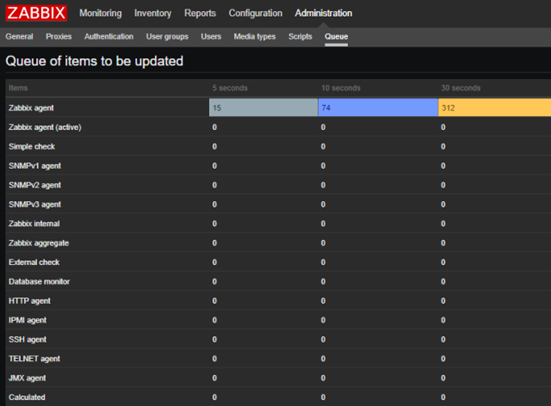This screenshot has height=406, width=551.
Task: Click the Zabbix agent 5 seconds cell showing 15
Action: click(263, 108)
